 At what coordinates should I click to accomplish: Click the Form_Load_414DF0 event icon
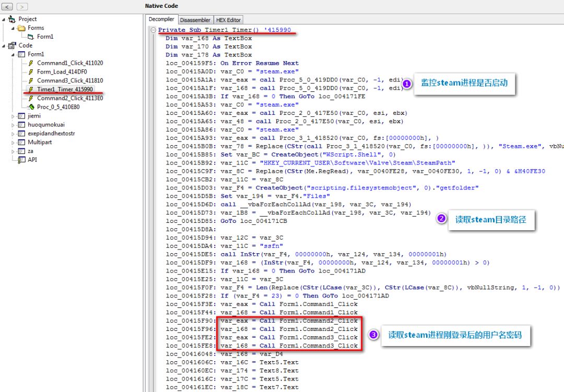(31, 72)
